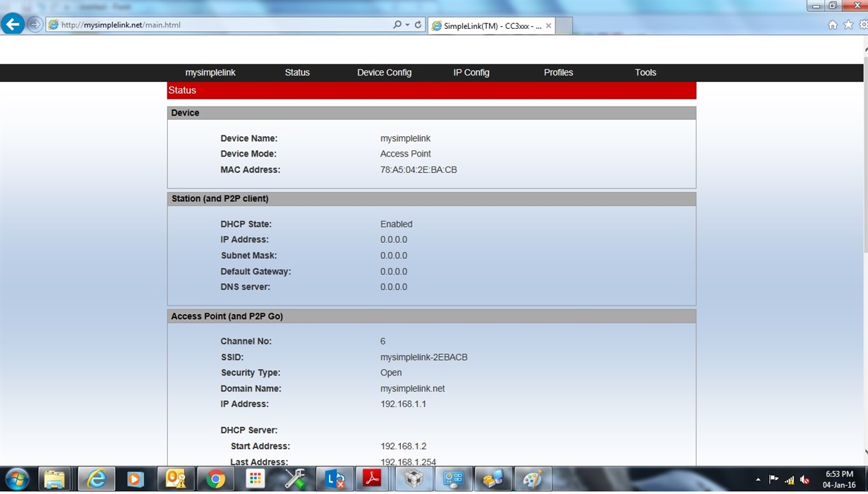Open the Tools gear icon
Screen dimensions: 868x494
(x=862, y=23)
